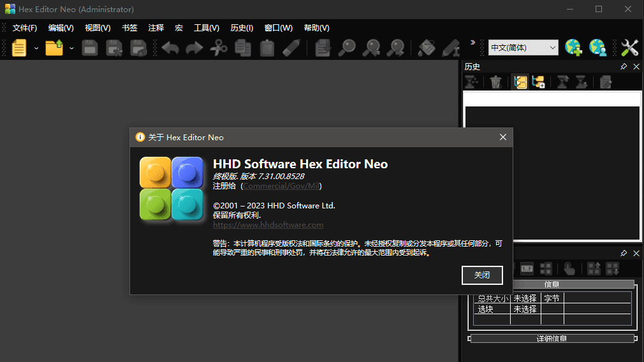Close the About dialog with X

point(503,137)
